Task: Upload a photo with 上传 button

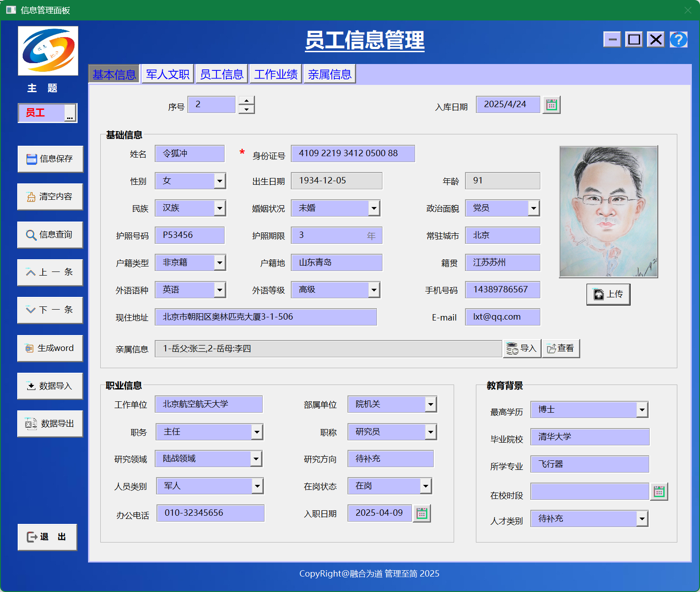Action: [x=608, y=294]
